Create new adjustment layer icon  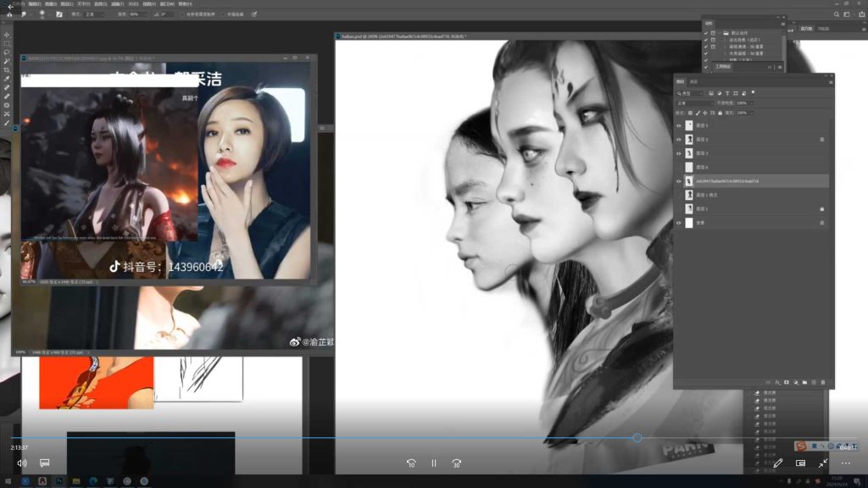(795, 382)
